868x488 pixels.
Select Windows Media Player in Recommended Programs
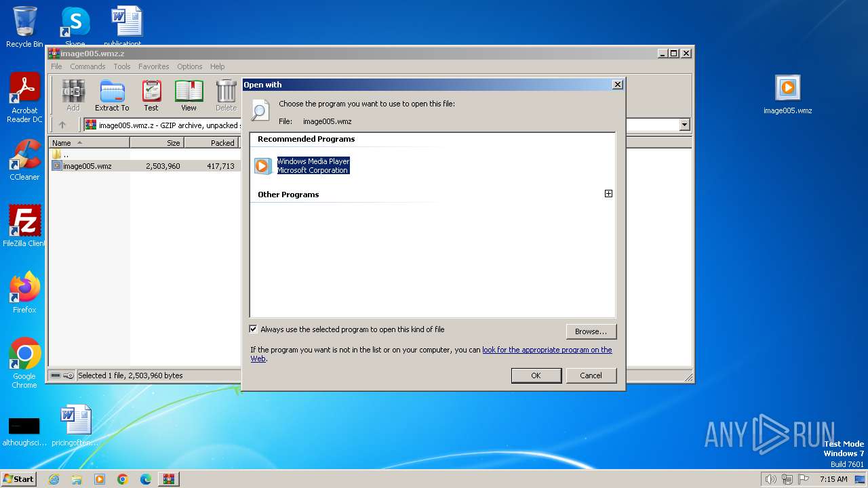click(302, 166)
